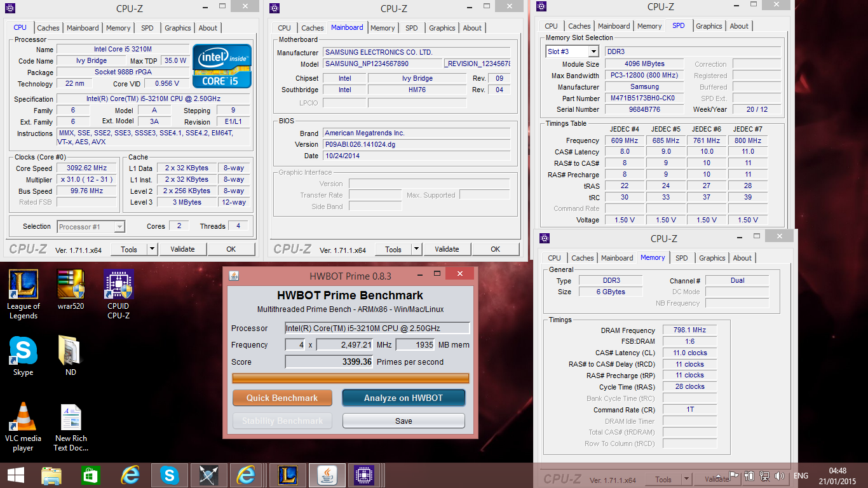Click OK in CPU tab window
868x488 pixels.
click(x=231, y=249)
